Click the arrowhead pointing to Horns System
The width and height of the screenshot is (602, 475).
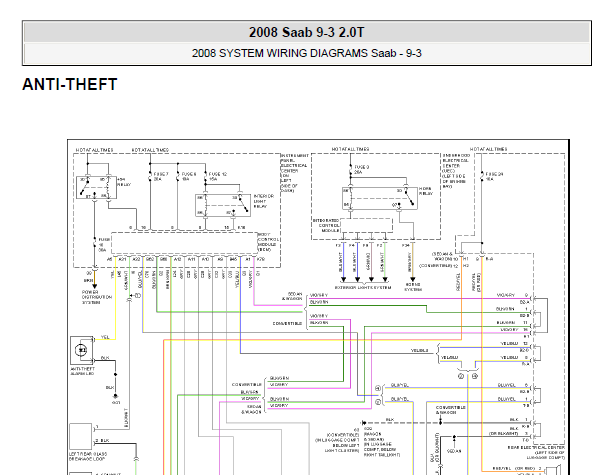[x=413, y=280]
